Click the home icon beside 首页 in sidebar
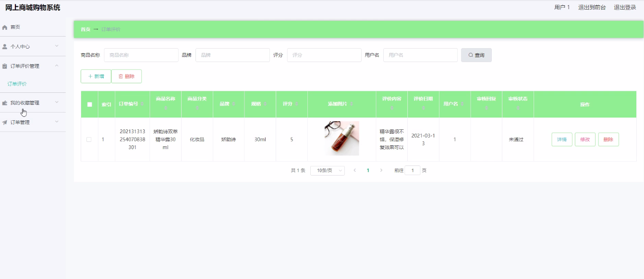This screenshot has width=644, height=279. point(5,27)
